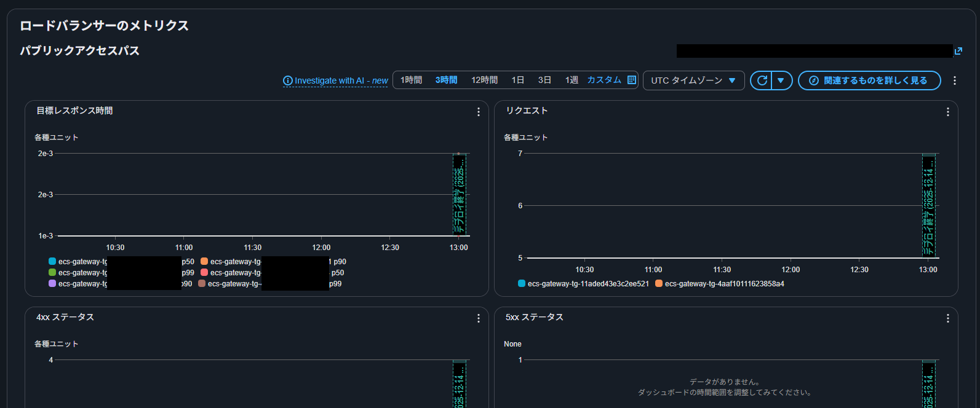
Task: Click the 11:30 label in 目標レスポンス時間 chart
Action: 253,248
